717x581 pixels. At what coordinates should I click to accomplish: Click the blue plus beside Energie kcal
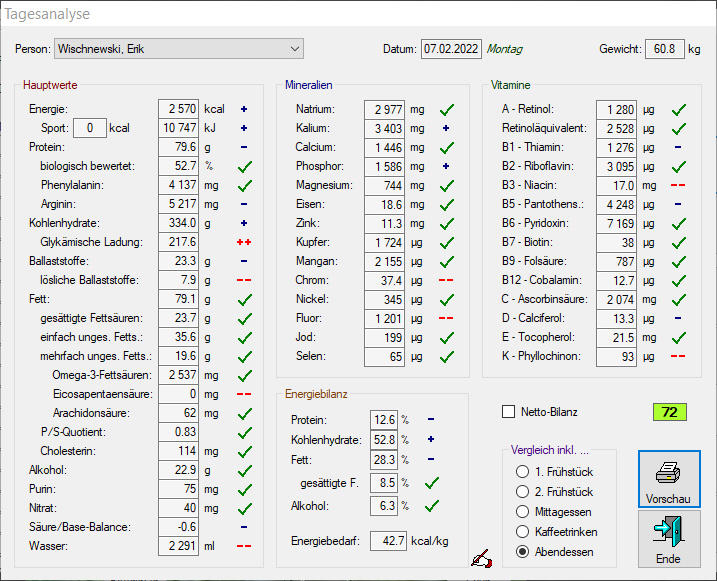243,109
